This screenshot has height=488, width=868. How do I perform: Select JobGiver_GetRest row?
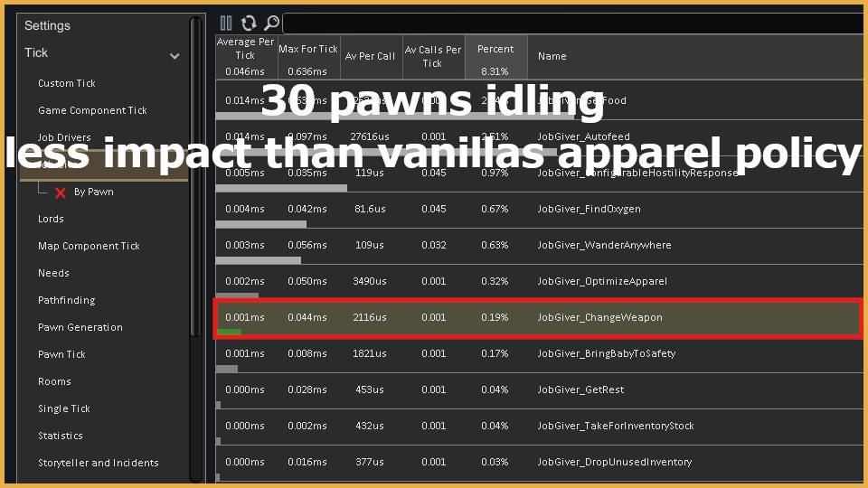click(539, 389)
